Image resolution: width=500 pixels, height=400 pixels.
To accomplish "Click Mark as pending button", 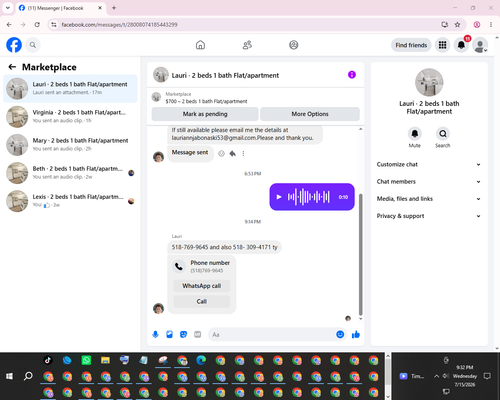I will [x=205, y=114].
